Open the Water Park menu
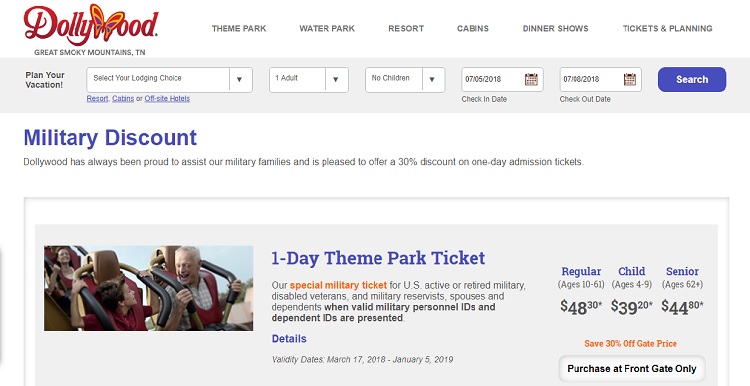This screenshot has height=386, width=750. pos(327,29)
